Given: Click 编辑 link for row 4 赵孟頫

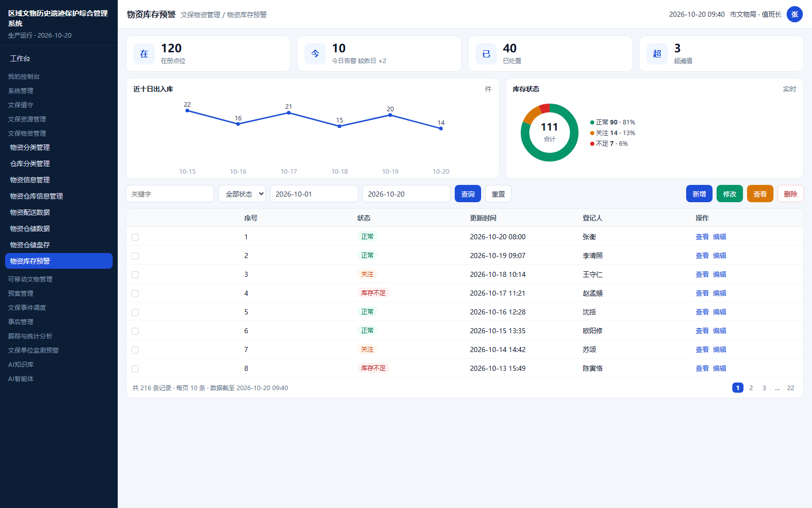Looking at the screenshot, I should point(720,293).
